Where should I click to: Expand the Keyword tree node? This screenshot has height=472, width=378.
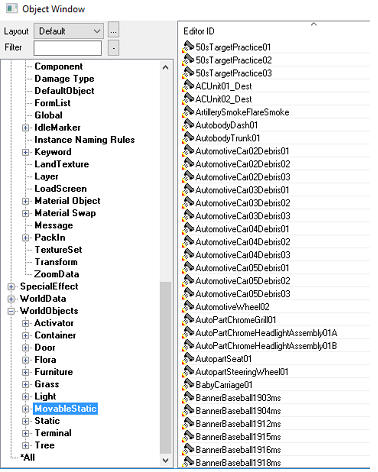(25, 152)
